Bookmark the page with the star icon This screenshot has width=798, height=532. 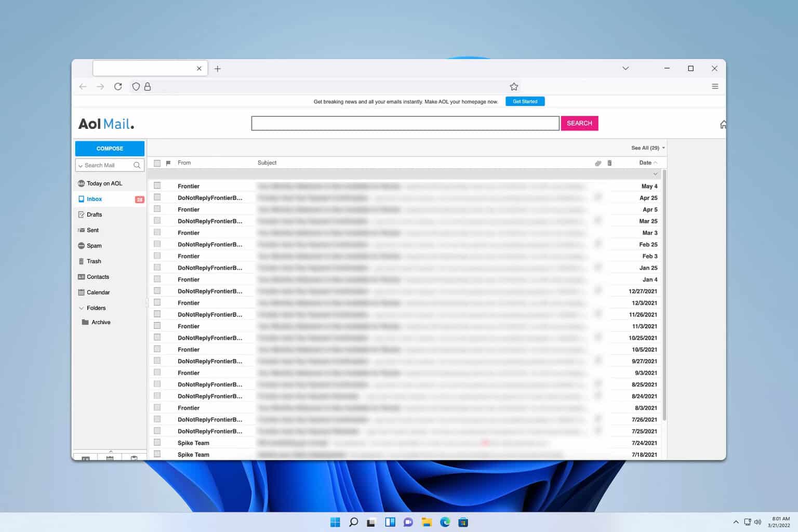tap(514, 87)
